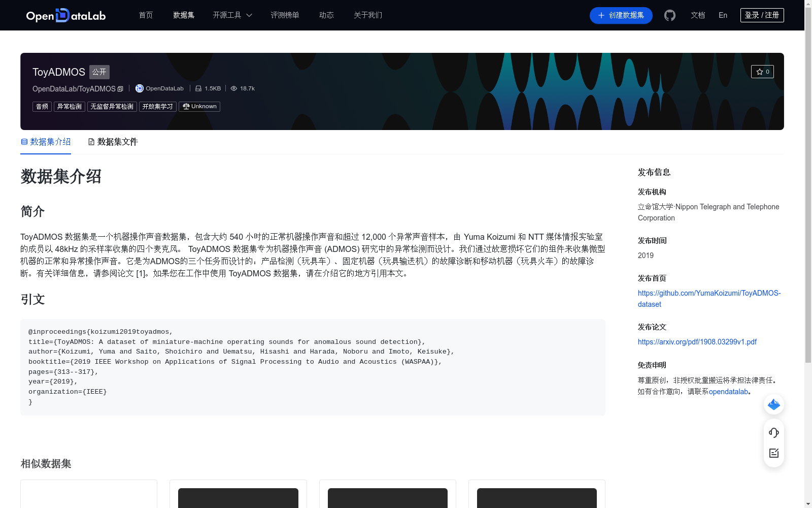812x508 pixels.
Task: Open 评测榜单 navigation item
Action: click(x=285, y=15)
